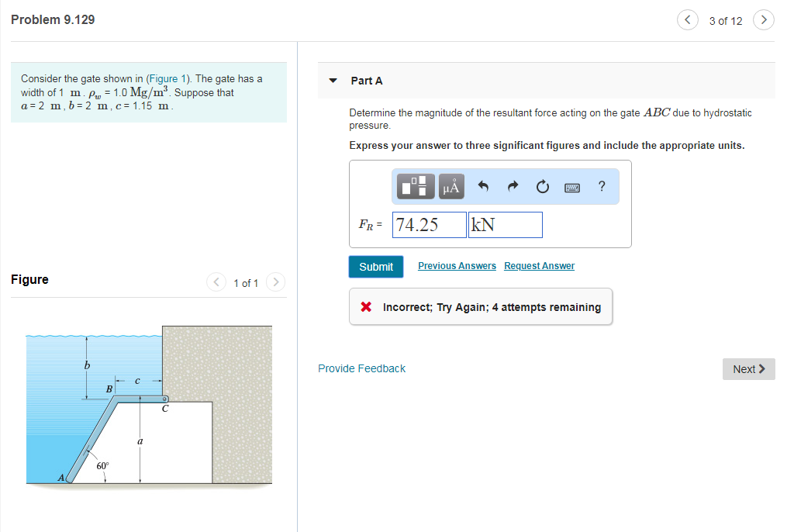The width and height of the screenshot is (794, 532).
Task: Click the "1 of 1" figure counter
Action: pos(246,283)
